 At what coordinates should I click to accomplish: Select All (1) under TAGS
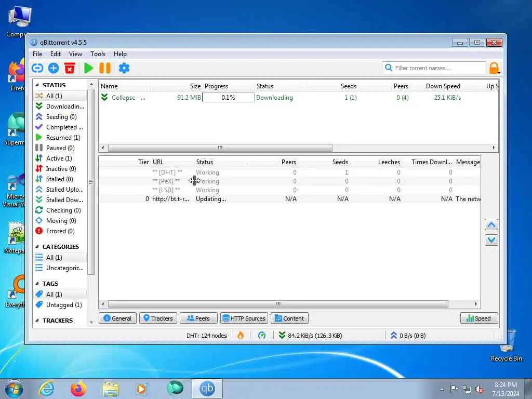pyautogui.click(x=60, y=295)
